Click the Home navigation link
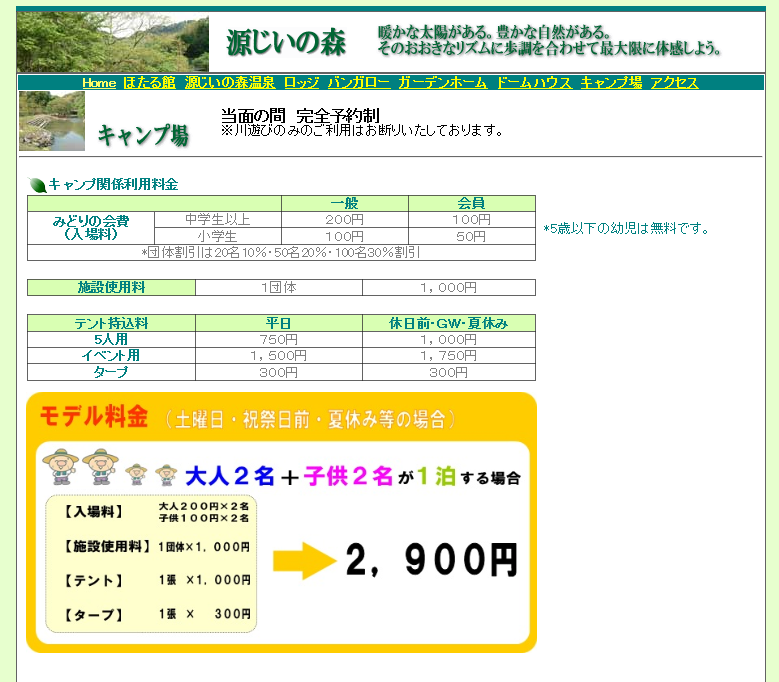The image size is (779, 682). tap(99, 83)
